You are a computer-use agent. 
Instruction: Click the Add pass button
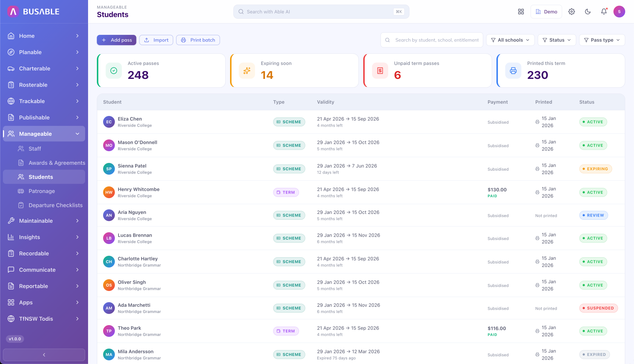pos(117,40)
